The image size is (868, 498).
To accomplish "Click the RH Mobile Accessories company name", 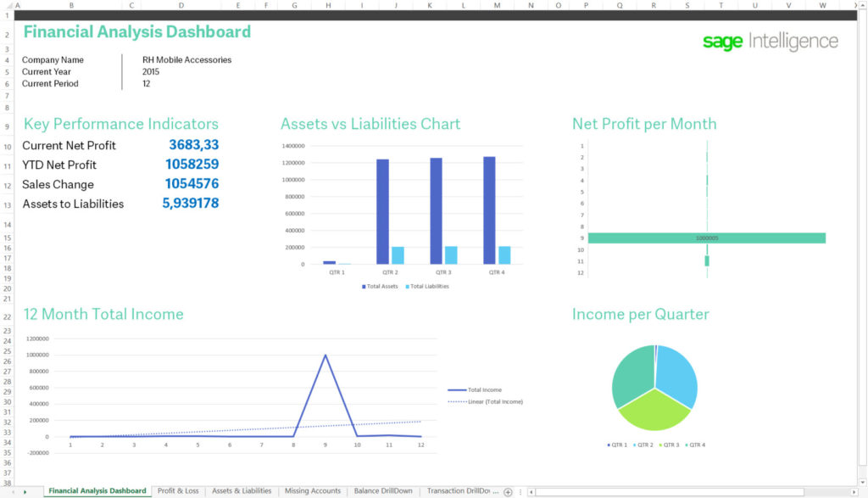I will click(x=185, y=60).
